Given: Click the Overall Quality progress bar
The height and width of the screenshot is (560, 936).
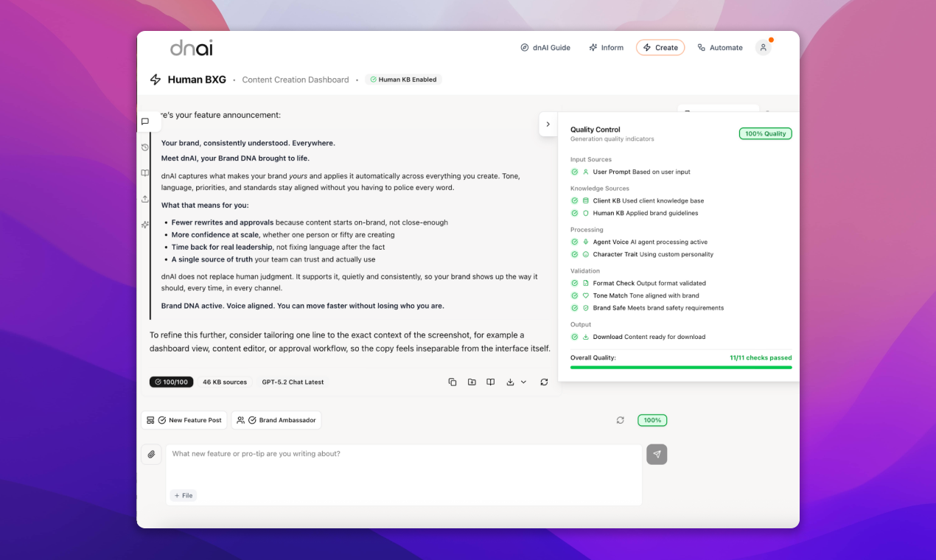Looking at the screenshot, I should [680, 367].
